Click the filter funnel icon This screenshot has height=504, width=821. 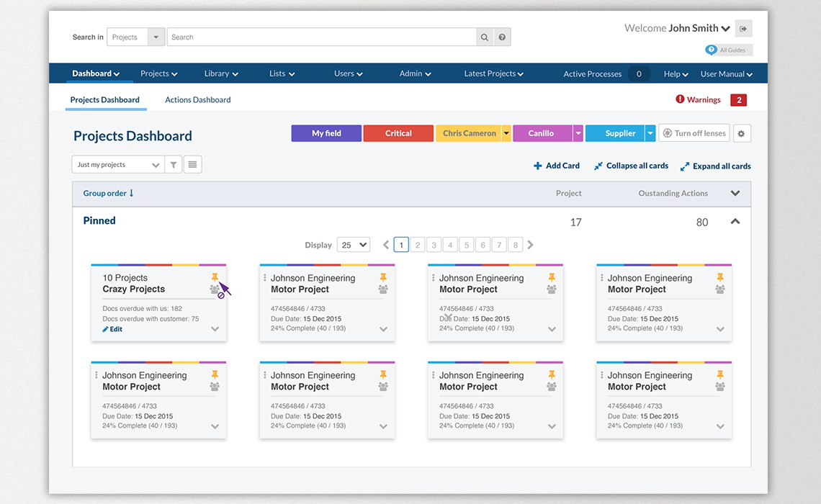[x=174, y=165]
